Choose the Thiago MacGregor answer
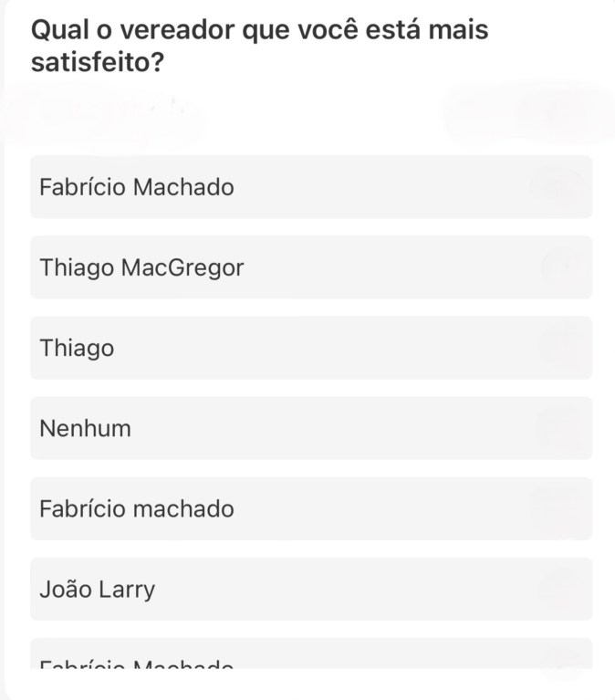The height and width of the screenshot is (700, 615). click(x=274, y=267)
